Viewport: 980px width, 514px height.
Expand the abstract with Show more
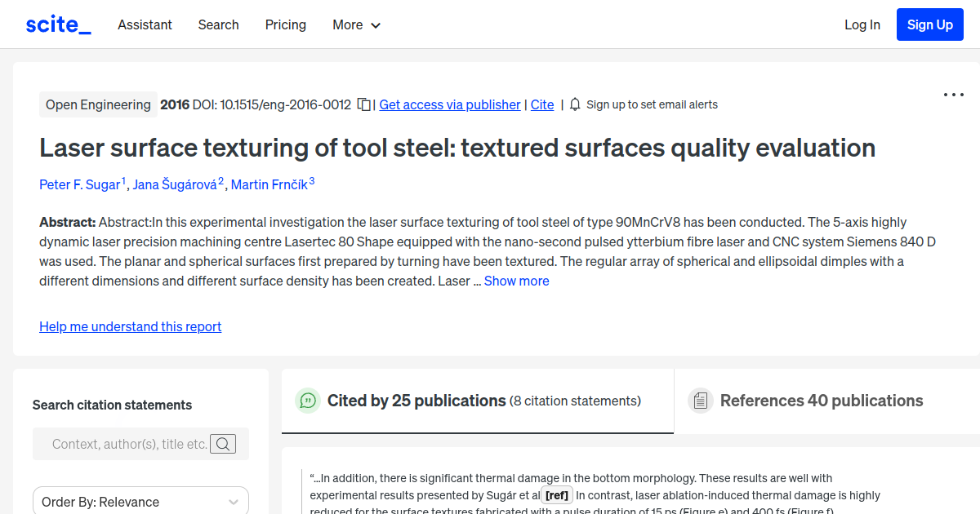click(x=516, y=281)
